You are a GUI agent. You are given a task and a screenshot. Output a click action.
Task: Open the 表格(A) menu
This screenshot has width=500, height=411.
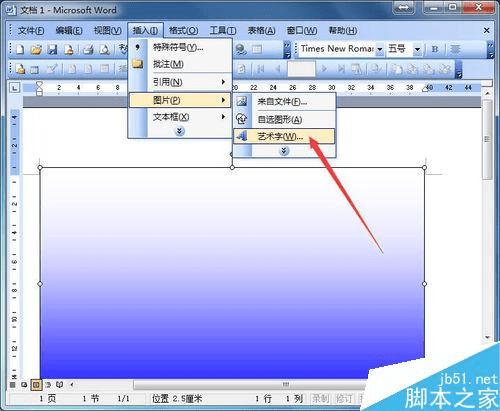261,31
